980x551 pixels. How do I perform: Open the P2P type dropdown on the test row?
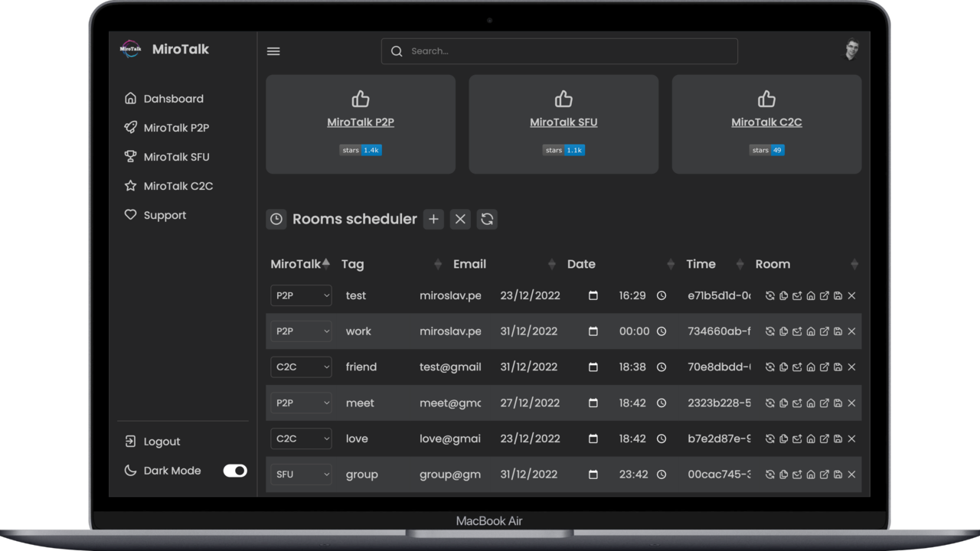click(301, 295)
